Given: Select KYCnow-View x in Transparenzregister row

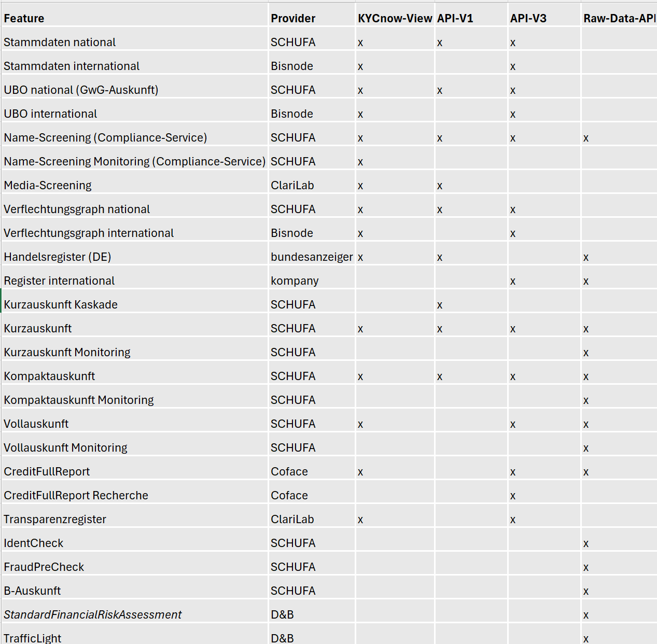Looking at the screenshot, I should coord(360,520).
